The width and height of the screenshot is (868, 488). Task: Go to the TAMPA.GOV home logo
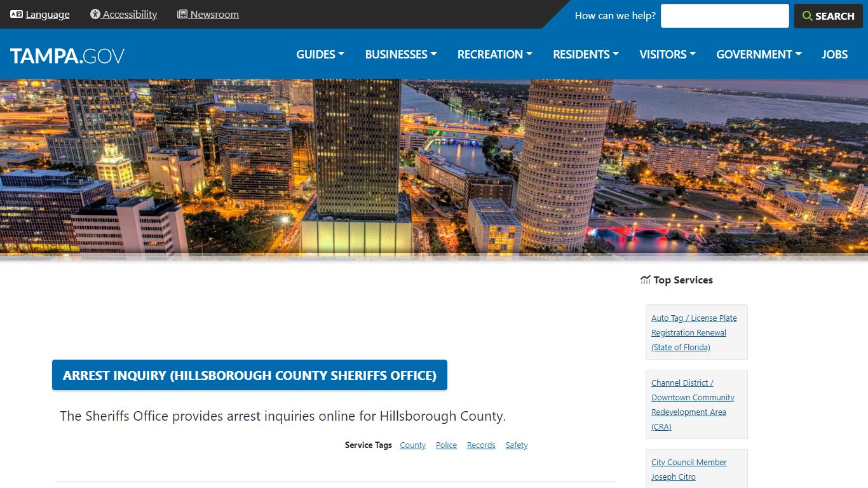[67, 56]
